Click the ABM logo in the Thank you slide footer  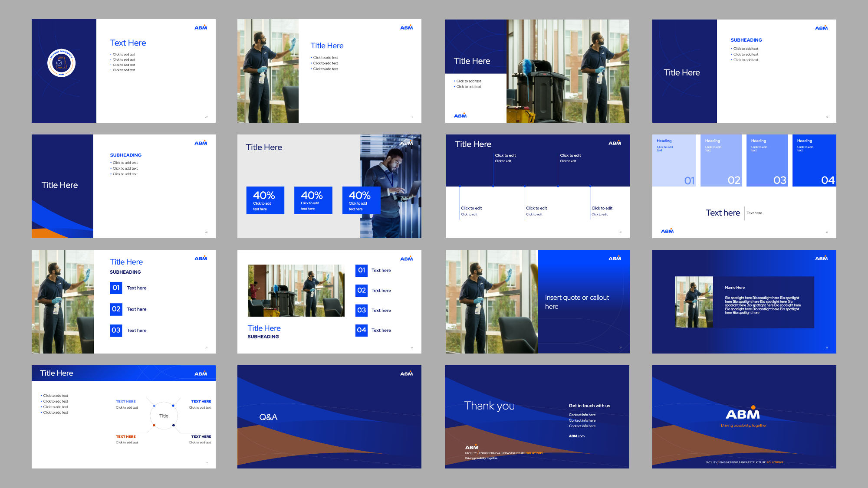pyautogui.click(x=472, y=447)
